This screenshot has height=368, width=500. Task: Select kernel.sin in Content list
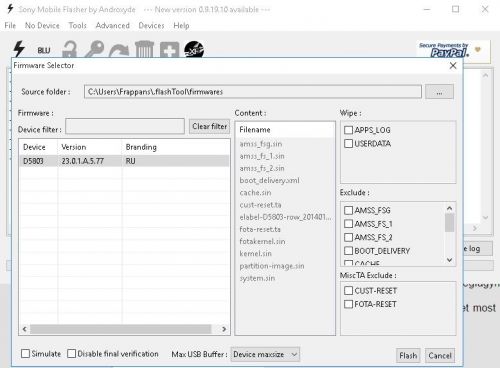(256, 254)
